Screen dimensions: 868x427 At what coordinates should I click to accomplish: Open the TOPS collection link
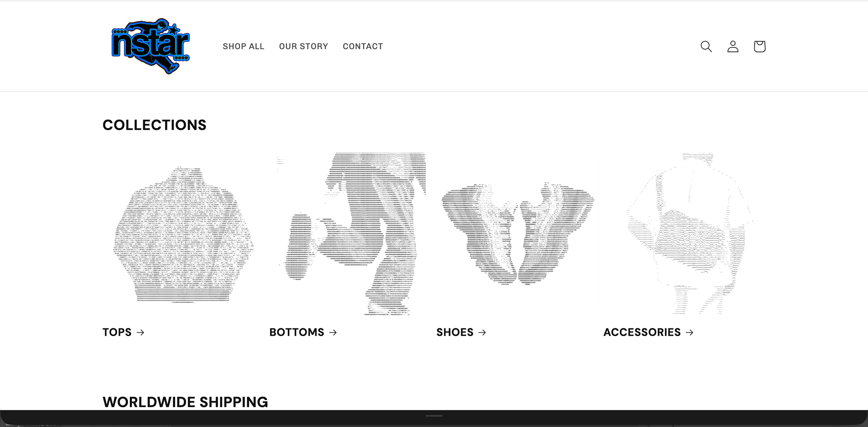pos(117,332)
